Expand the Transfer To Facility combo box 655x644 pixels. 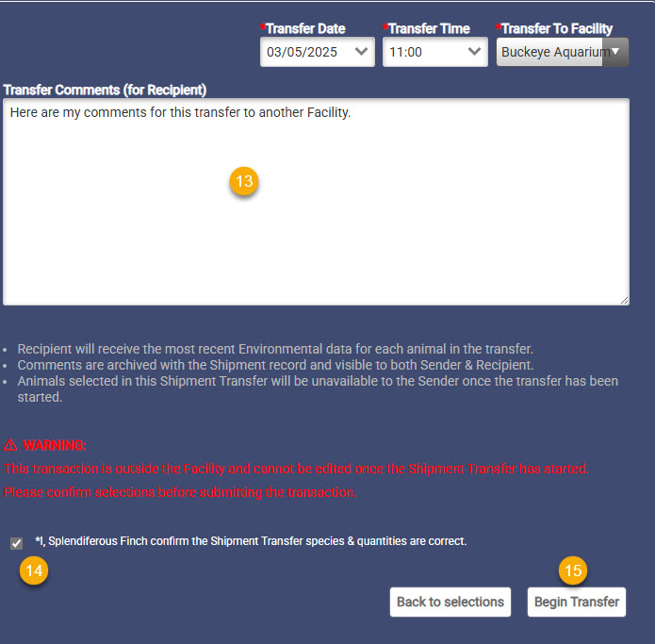(563, 52)
